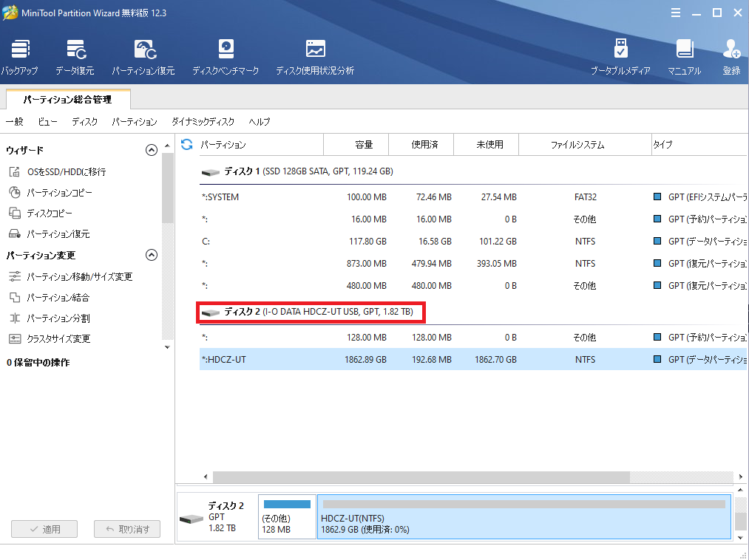This screenshot has width=749, height=560.
Task: Sort by 容量 column header
Action: click(x=356, y=145)
